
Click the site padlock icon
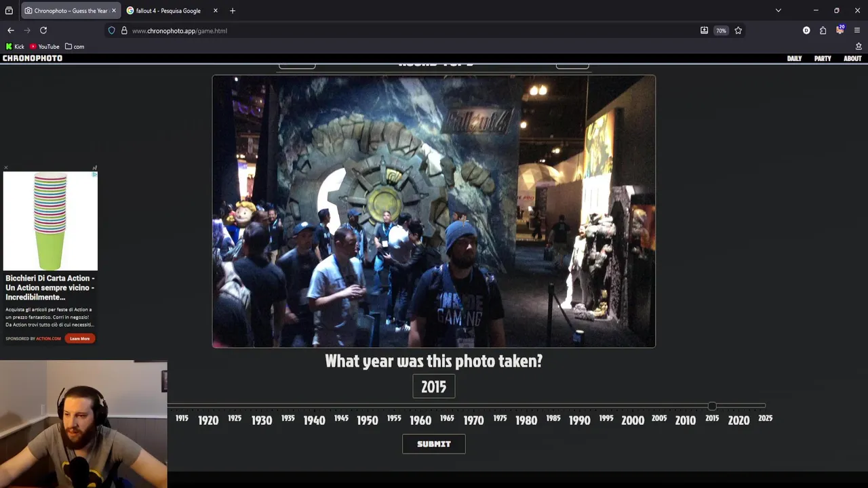124,30
